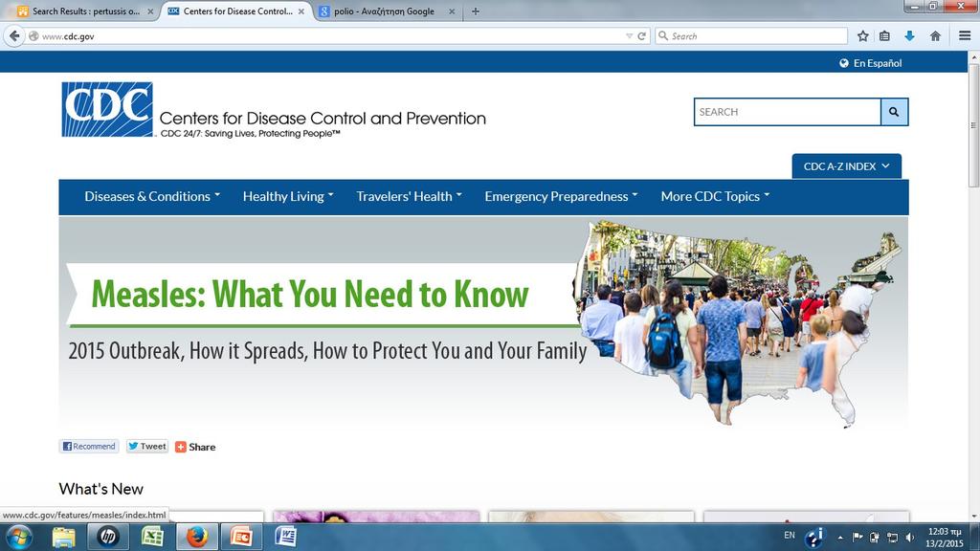The image size is (980, 551).
Task: Click the globe icon beside En Español
Action: click(844, 63)
